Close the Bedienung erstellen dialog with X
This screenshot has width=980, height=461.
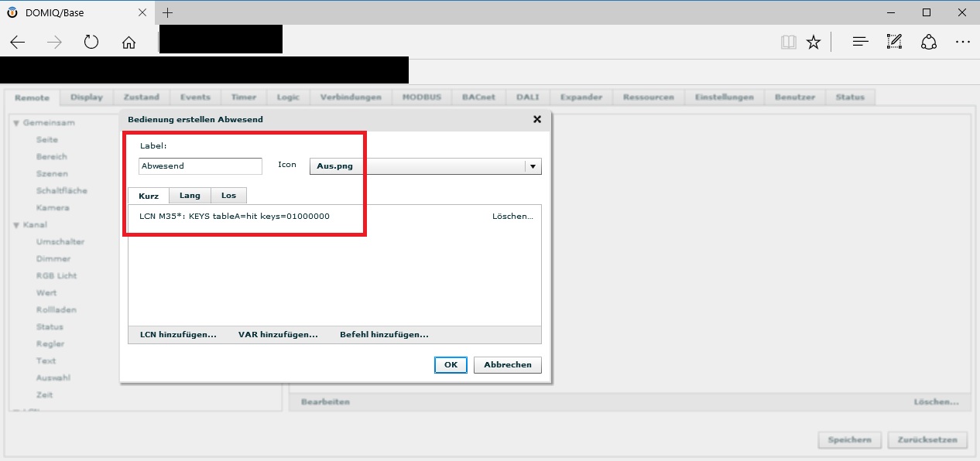click(x=537, y=120)
